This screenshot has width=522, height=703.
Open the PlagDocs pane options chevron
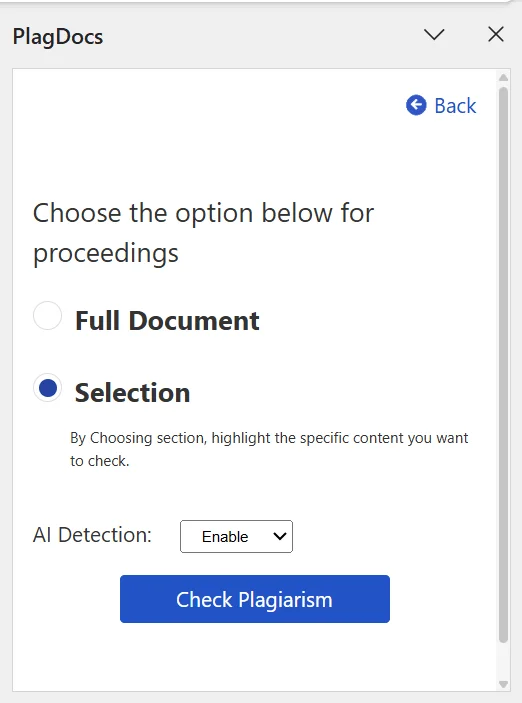434,35
